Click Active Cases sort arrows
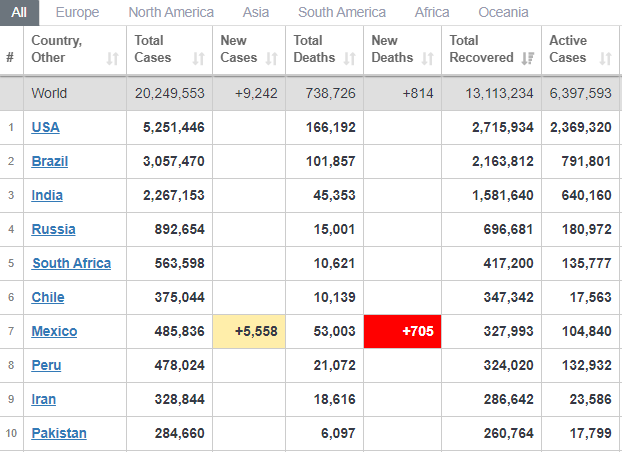Viewport: 622px width, 452px height. 604,58
